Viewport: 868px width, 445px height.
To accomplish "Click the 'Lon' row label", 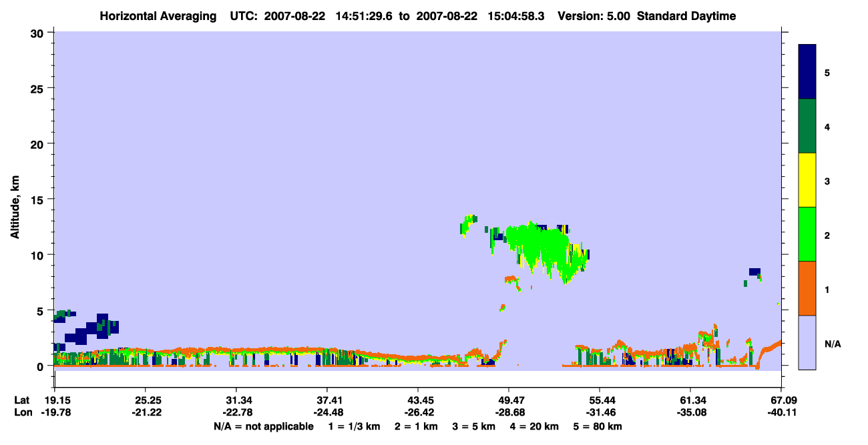I will point(22,412).
